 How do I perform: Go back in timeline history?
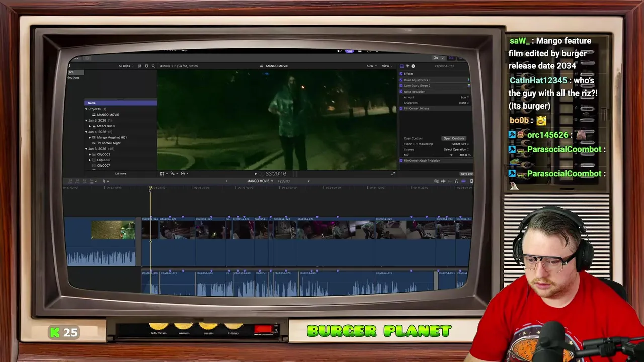click(226, 181)
